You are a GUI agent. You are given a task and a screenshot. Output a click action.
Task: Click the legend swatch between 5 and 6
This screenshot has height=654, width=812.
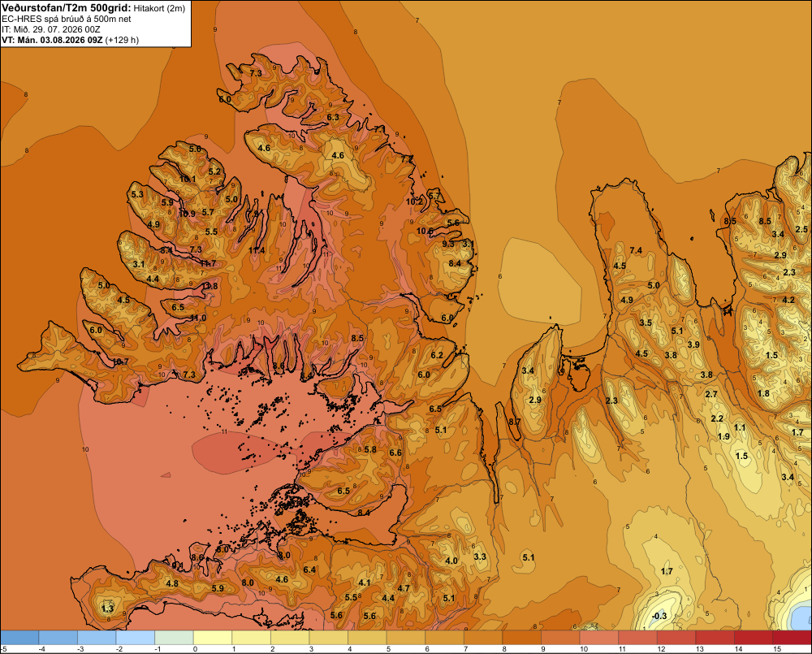(x=405, y=638)
